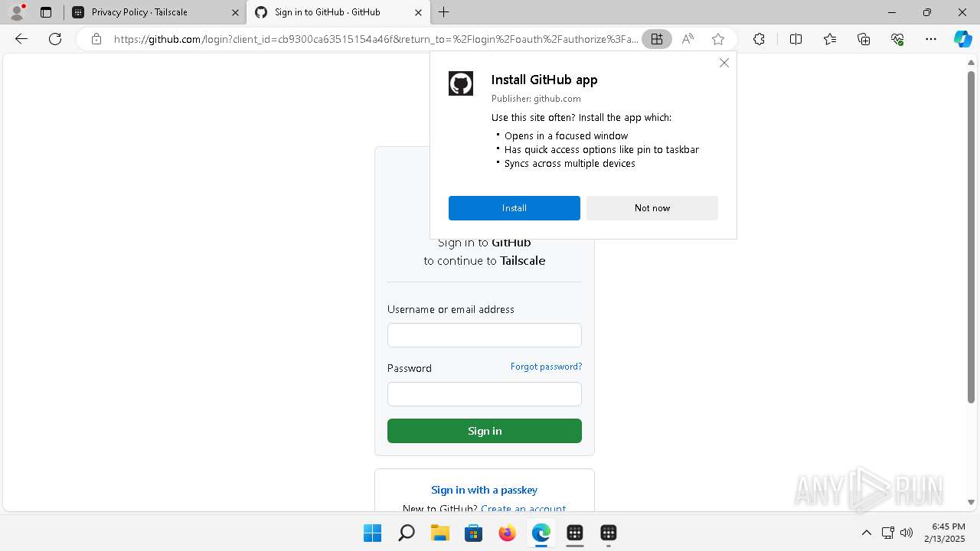Screen dimensions: 980x551
Task: Close the Sign in to GitHub tab
Action: pyautogui.click(x=418, y=12)
